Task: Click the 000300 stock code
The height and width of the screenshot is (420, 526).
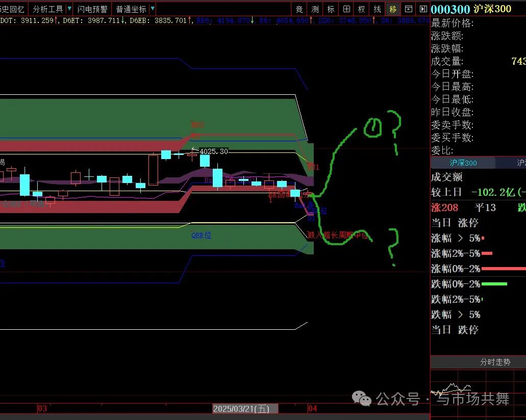Action: [450, 9]
